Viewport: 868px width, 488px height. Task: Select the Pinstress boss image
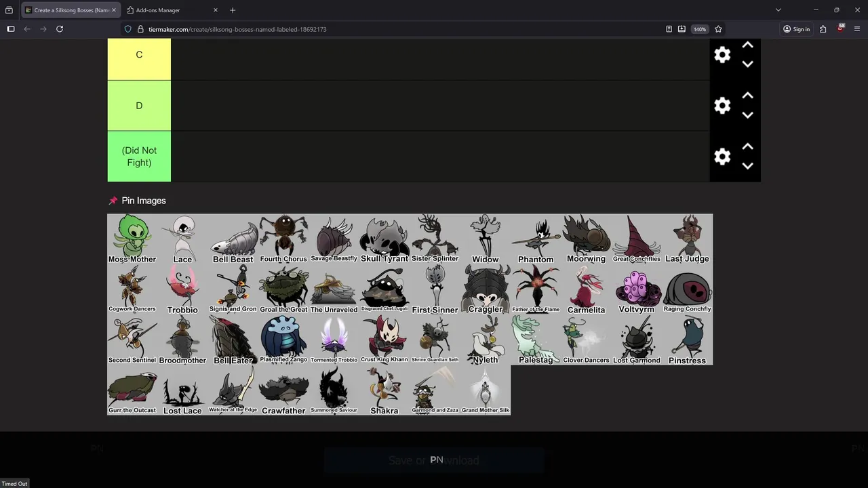687,340
